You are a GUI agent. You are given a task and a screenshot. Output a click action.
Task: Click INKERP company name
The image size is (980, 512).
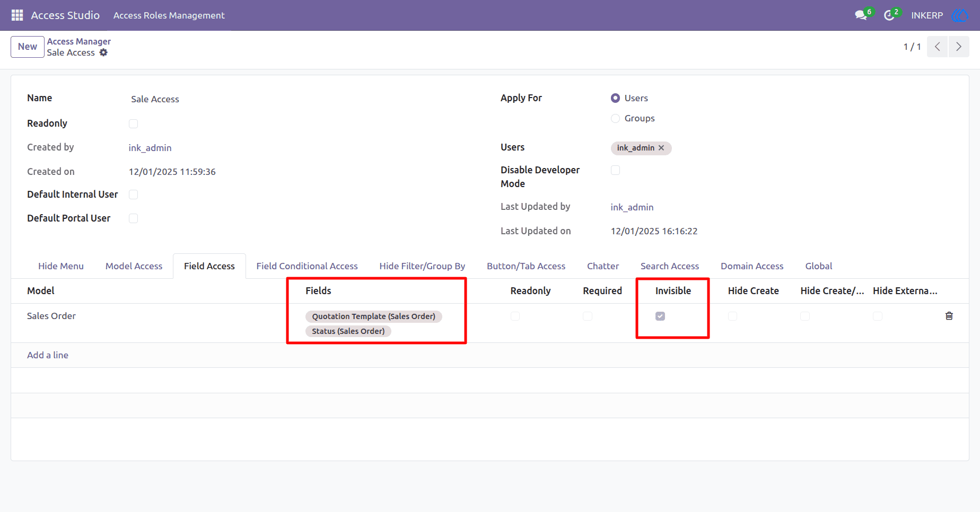click(927, 15)
